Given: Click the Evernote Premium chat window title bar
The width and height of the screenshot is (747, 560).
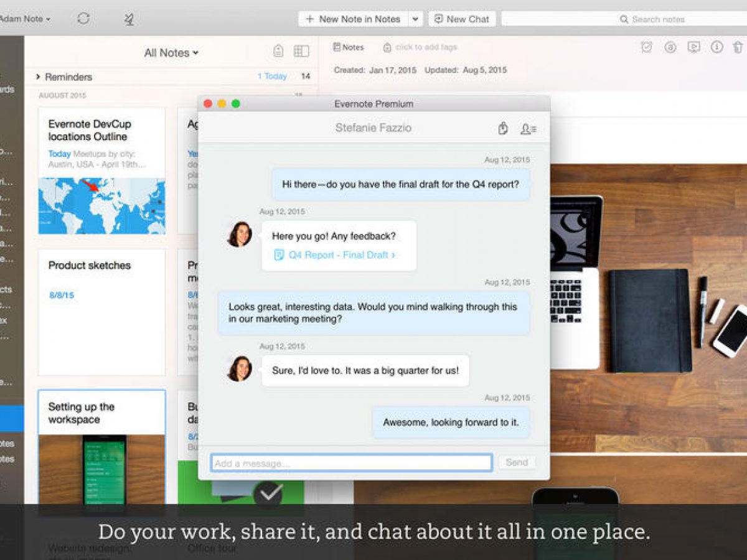Looking at the screenshot, I should coord(374,103).
